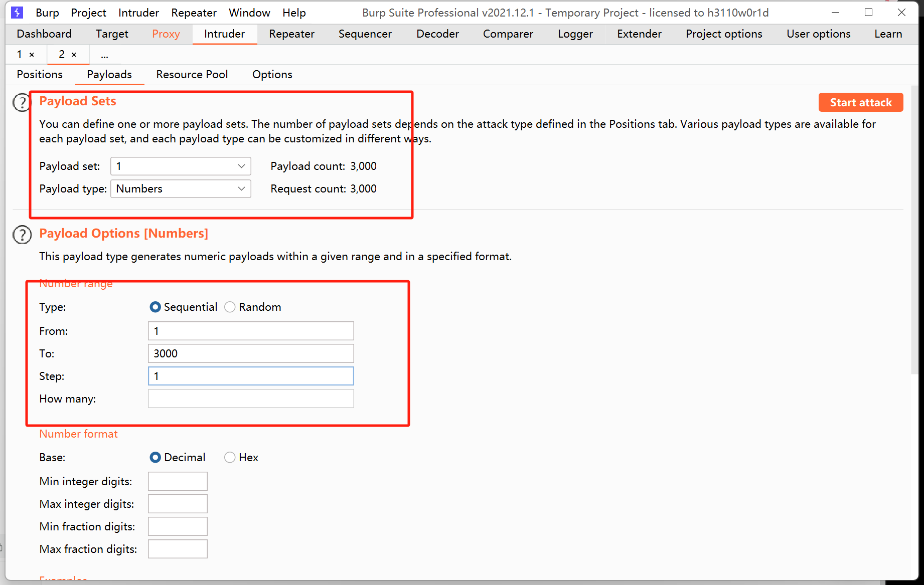Open the Project options tab
Viewport: 924px width, 585px height.
724,34
